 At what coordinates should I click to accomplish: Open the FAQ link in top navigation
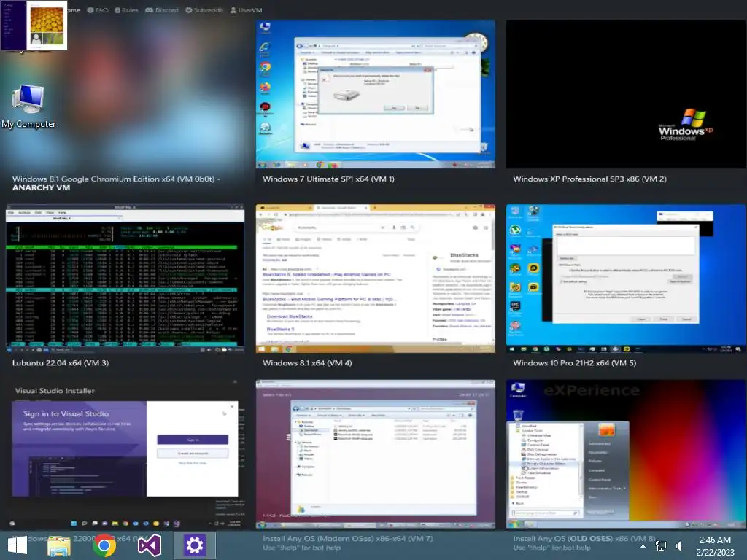(x=98, y=10)
